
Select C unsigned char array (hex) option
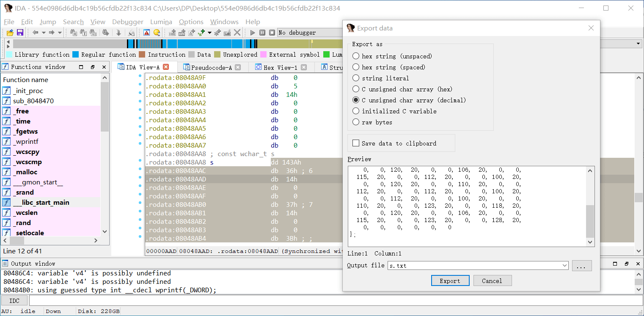click(356, 89)
